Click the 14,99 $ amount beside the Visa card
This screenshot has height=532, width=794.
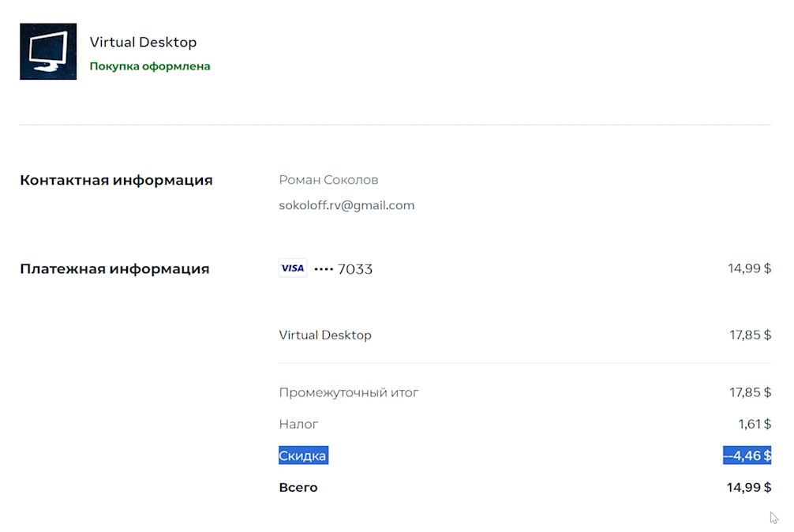click(749, 268)
